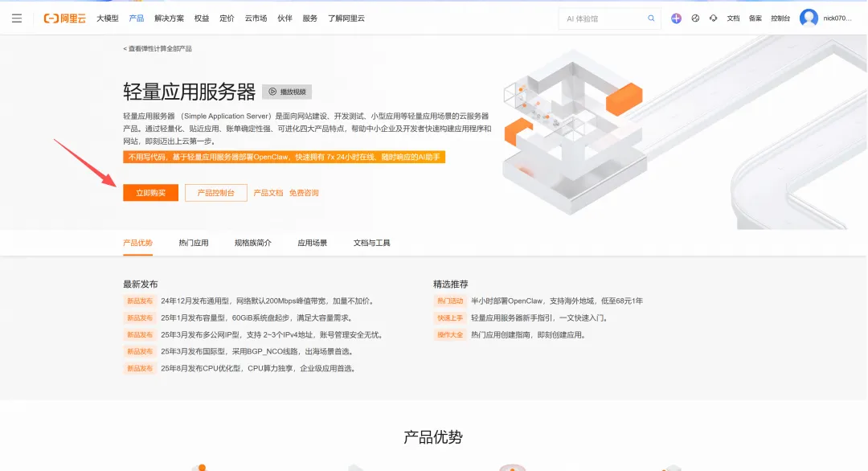Select the 文档与工具 tab
The width and height of the screenshot is (868, 471).
(x=371, y=243)
